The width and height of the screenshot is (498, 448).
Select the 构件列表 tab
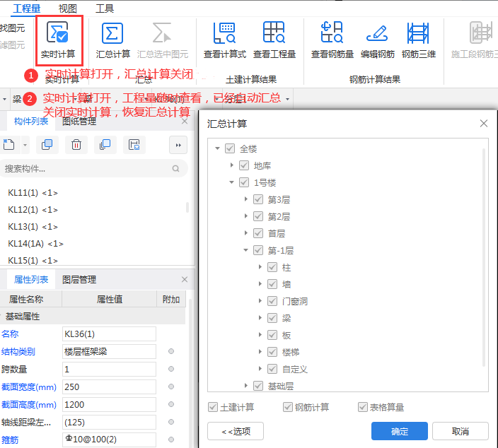(x=31, y=122)
